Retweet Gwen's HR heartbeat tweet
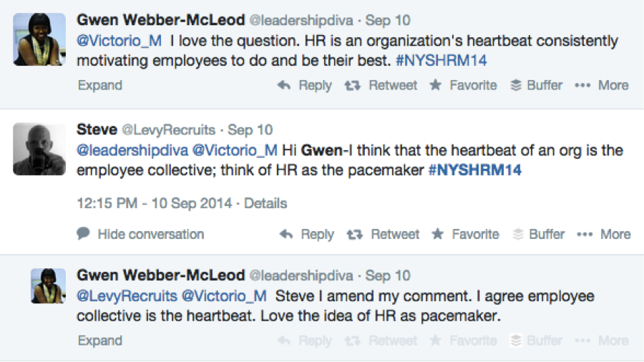This screenshot has width=644, height=362. tap(381, 85)
